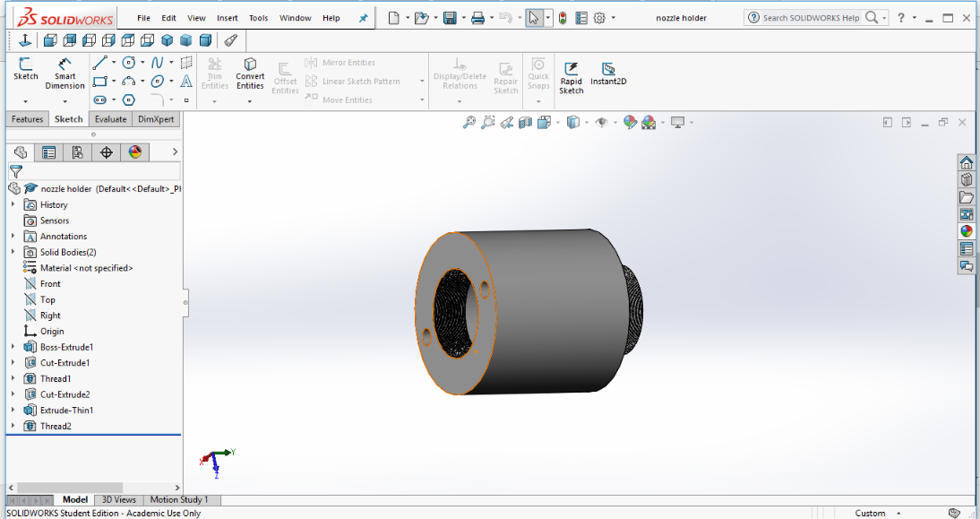
Task: Switch to the Evaluate tab
Action: point(110,119)
